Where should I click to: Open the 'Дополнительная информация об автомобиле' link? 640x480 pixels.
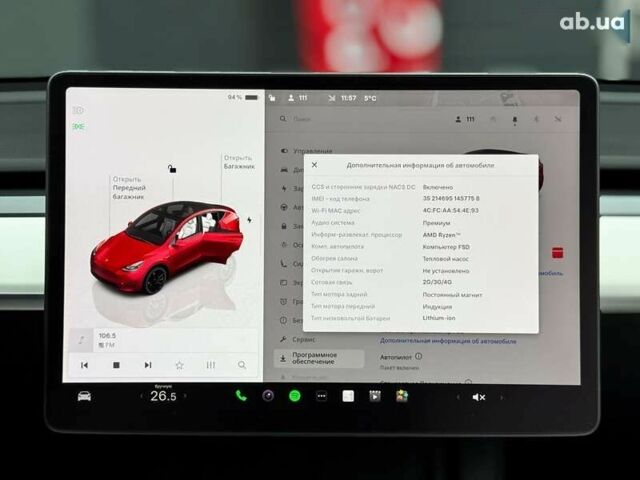[448, 341]
